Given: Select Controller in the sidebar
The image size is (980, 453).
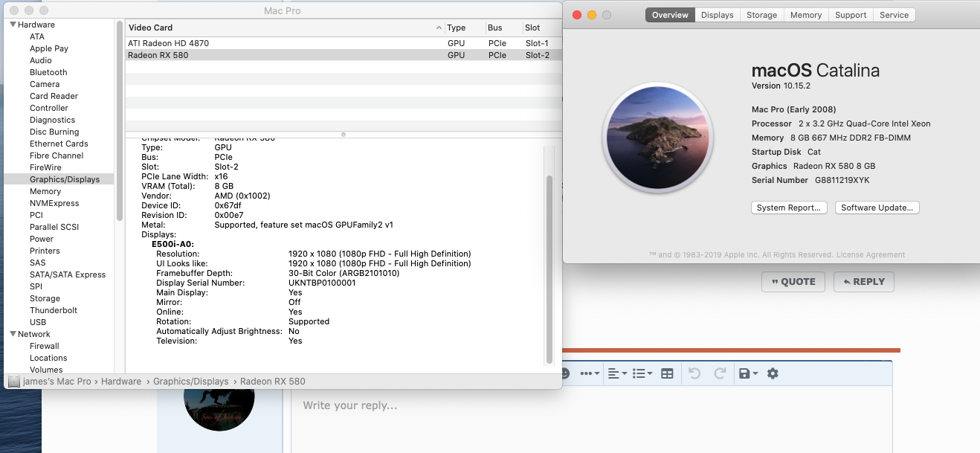Looking at the screenshot, I should point(49,108).
